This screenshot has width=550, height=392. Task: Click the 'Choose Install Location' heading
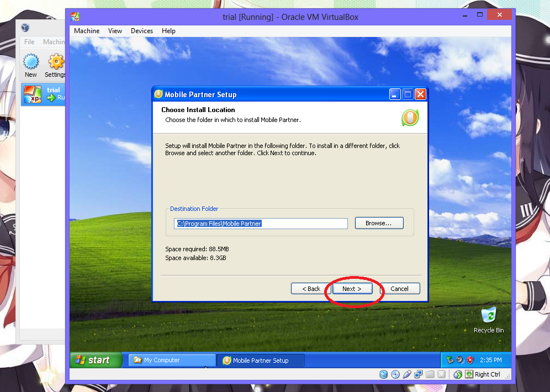click(x=198, y=110)
